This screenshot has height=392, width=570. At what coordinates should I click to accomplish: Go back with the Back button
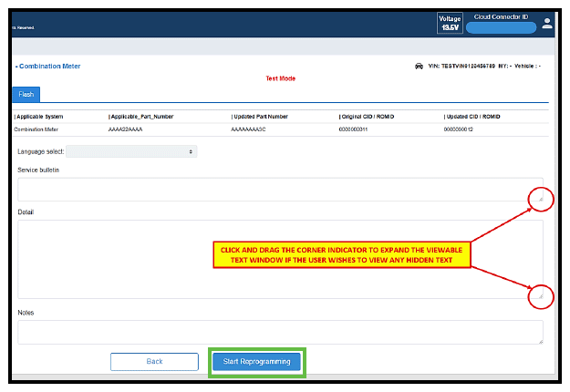click(x=154, y=362)
